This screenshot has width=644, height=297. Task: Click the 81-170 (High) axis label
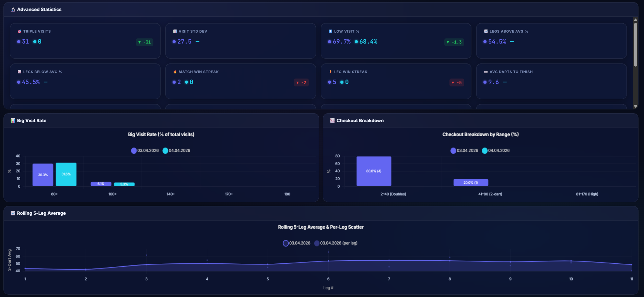point(587,194)
